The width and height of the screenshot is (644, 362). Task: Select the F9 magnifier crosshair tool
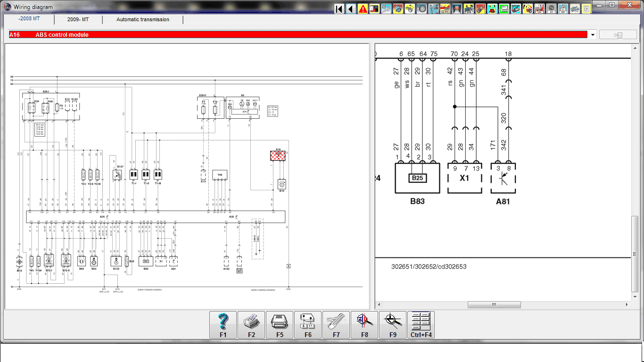(x=393, y=324)
